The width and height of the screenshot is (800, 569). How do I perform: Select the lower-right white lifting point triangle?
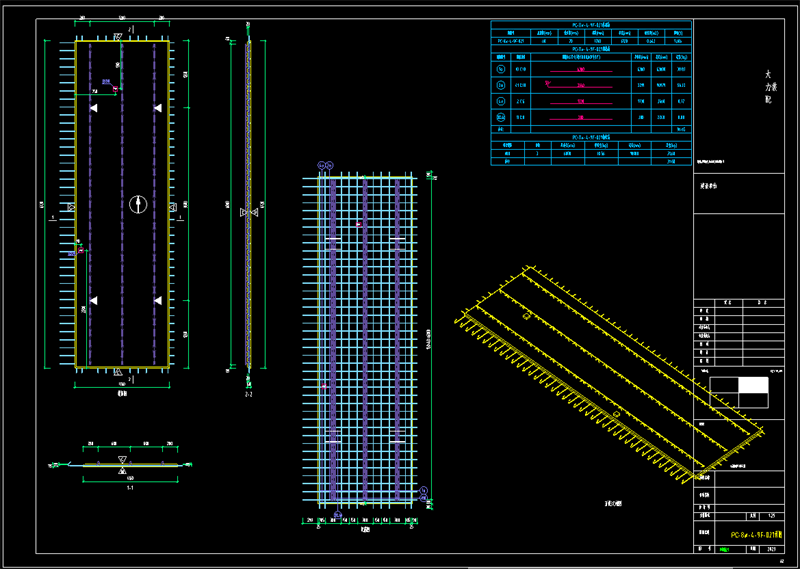(158, 301)
